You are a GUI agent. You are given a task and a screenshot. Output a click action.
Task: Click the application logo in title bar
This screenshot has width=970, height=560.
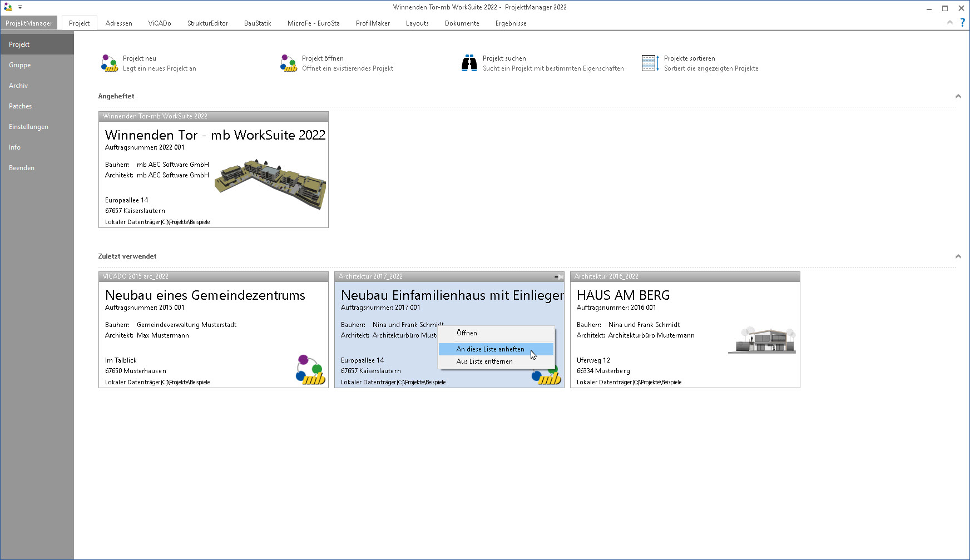coord(8,7)
